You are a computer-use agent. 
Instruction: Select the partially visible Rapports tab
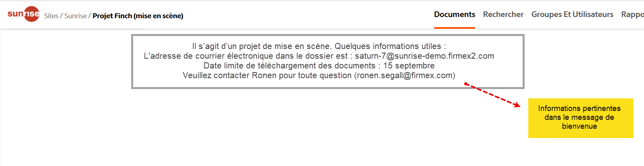[x=632, y=15]
